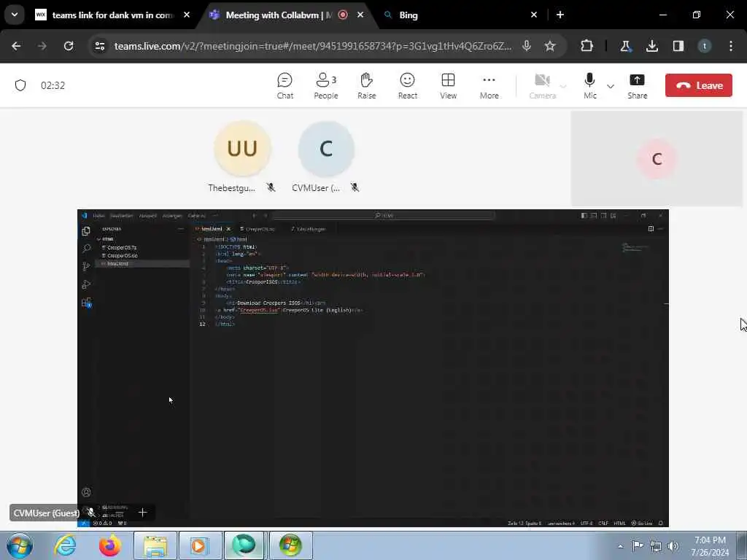Open the network icon in system tray
The image size is (747, 560).
pos(656,546)
